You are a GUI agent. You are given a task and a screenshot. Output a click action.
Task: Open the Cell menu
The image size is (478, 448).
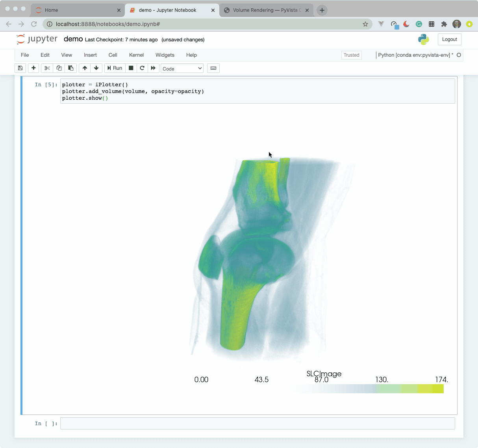coord(113,55)
